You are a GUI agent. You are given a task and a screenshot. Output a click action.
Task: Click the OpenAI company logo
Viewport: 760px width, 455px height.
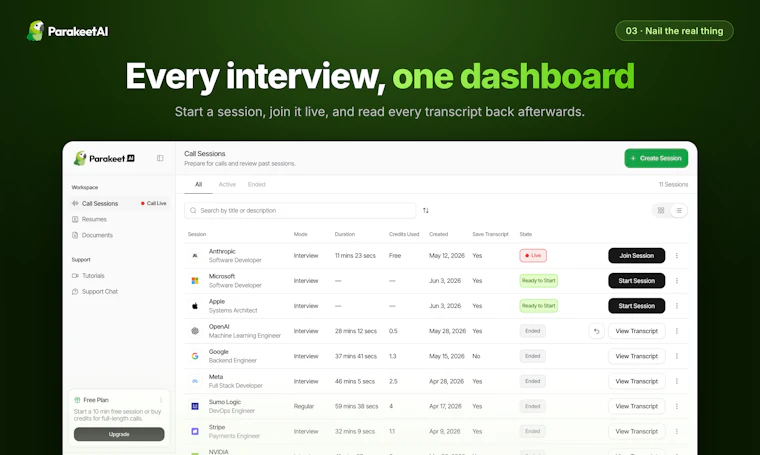(195, 331)
